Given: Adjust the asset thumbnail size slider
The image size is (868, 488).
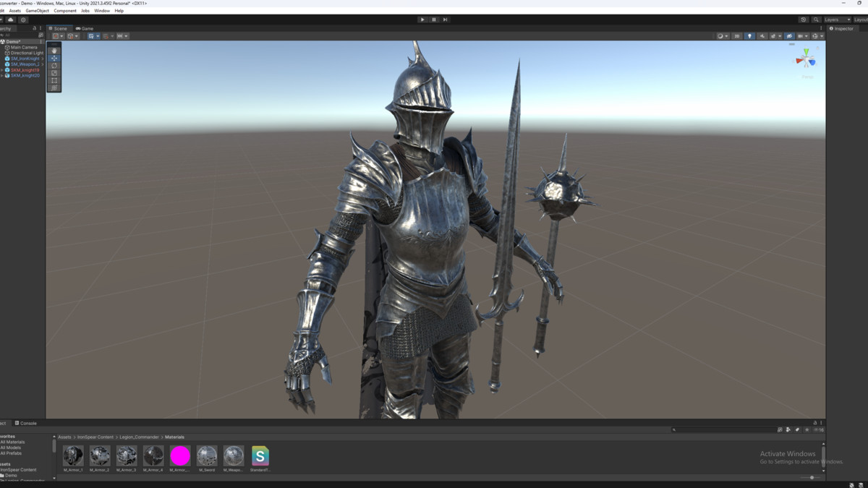Looking at the screenshot, I should point(812,477).
